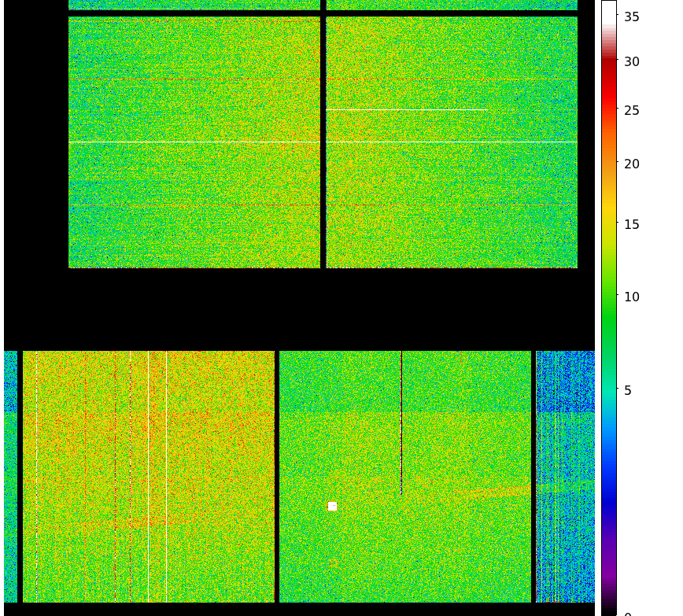Click the brightest white vertical line in lower-left panel

pos(148,472)
